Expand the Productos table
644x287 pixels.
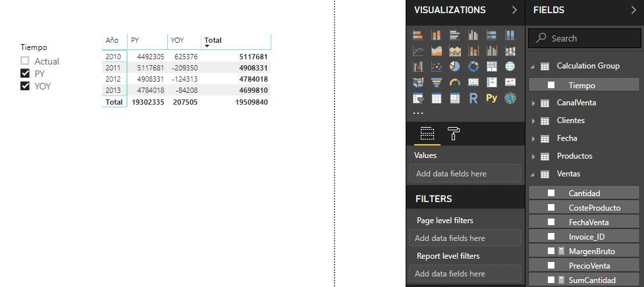pos(533,157)
